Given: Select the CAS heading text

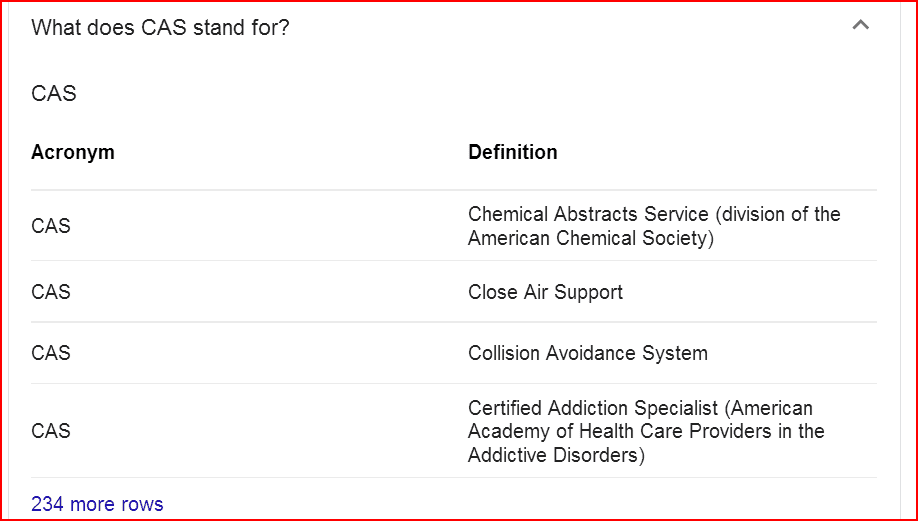Looking at the screenshot, I should (x=54, y=94).
